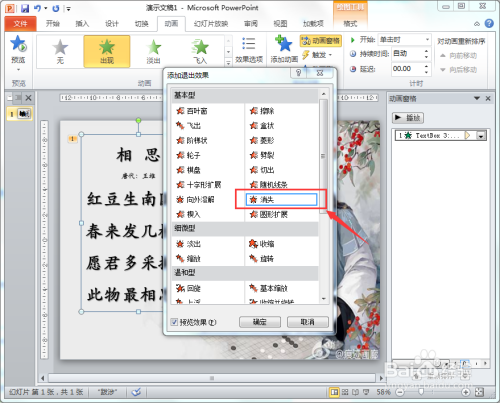Save the presentation from quick access toolbar
The width and height of the screenshot is (500, 403).
tap(25, 8)
